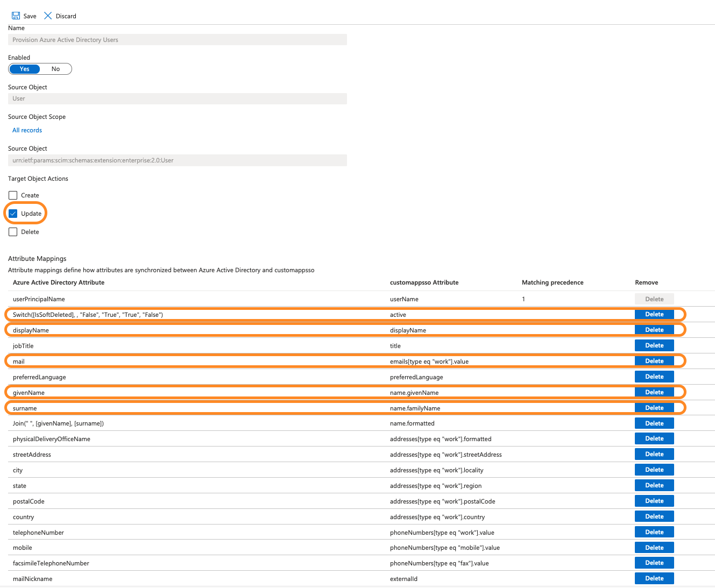The height and width of the screenshot is (588, 715).
Task: Open the All records scope link
Action: [x=27, y=130]
